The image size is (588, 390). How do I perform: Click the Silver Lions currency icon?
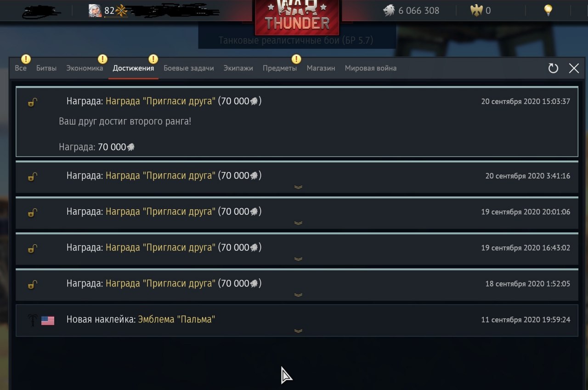(389, 10)
